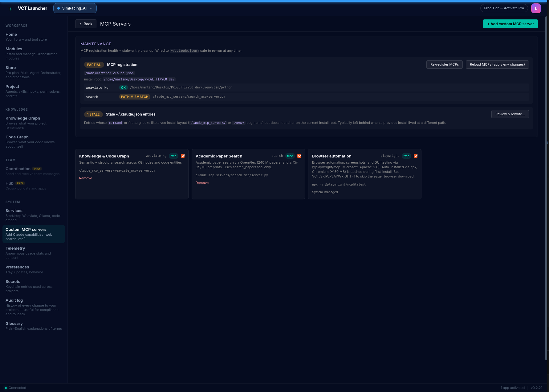Remove the Academic Paper Search server
Image resolution: width=549 pixels, height=392 pixels.
[x=202, y=183]
